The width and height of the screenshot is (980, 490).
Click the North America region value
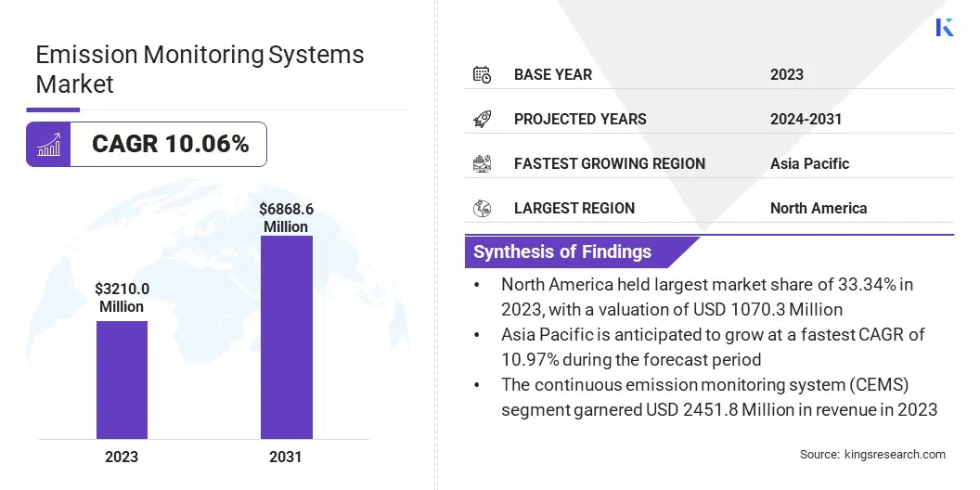[x=818, y=208]
